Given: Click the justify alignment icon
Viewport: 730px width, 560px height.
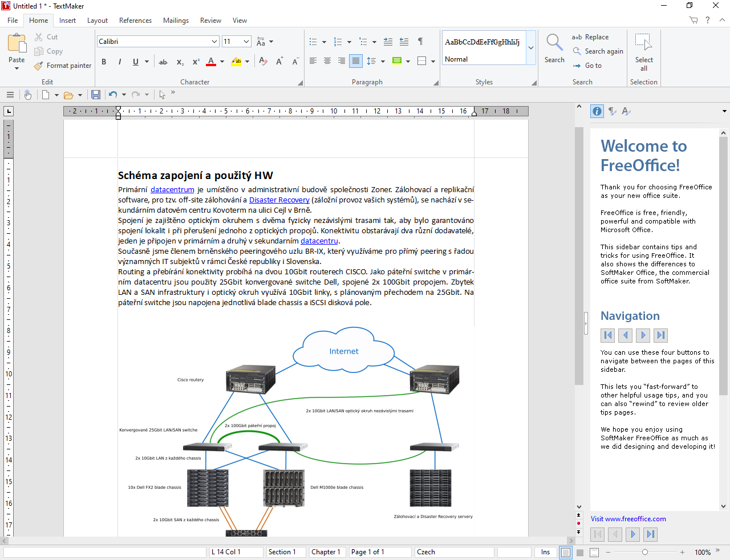Looking at the screenshot, I should [x=355, y=61].
